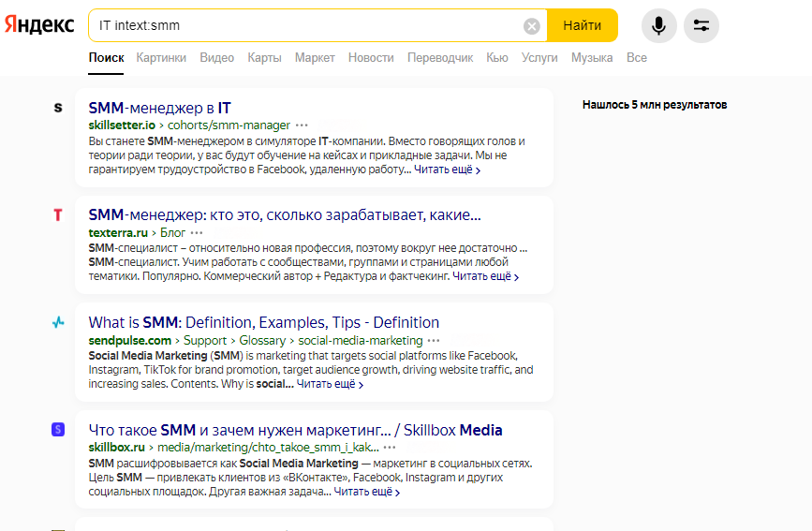Open the sendpulse.com domain link
This screenshot has height=531, width=812.
pyautogui.click(x=130, y=340)
